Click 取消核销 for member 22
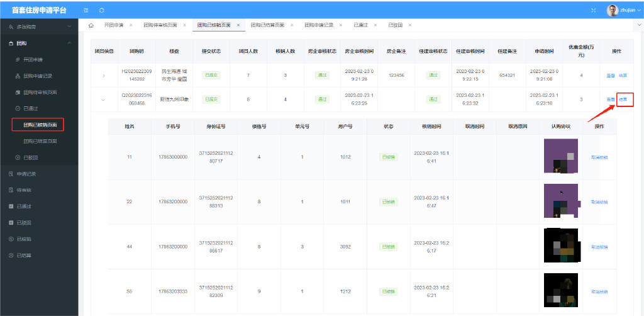 click(599, 202)
